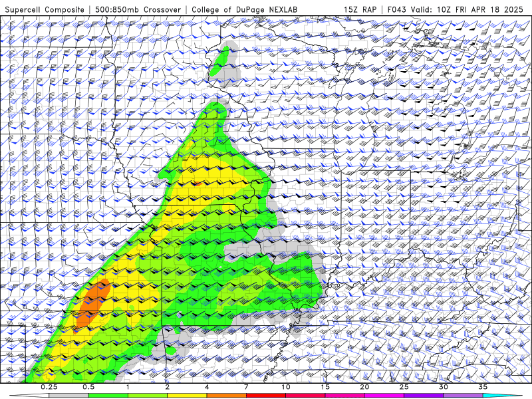This screenshot has height=399, width=532.
Task: Click the "10" legend value
Action: click(x=286, y=387)
